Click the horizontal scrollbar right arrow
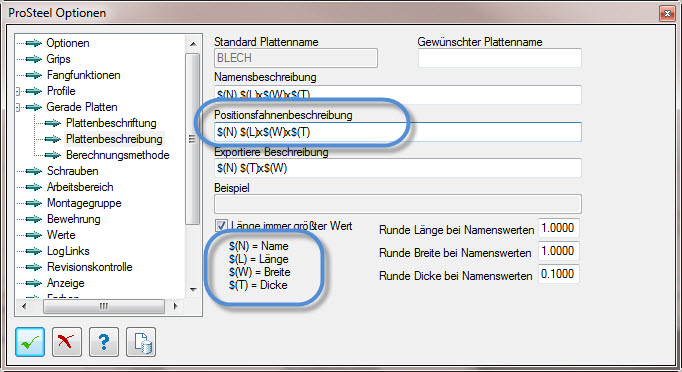This screenshot has width=682, height=372. (x=175, y=306)
